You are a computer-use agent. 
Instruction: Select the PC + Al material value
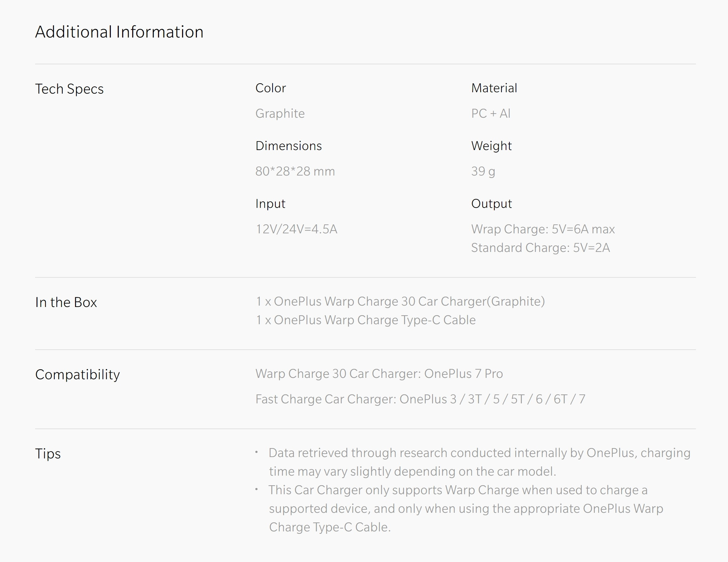pyautogui.click(x=491, y=114)
